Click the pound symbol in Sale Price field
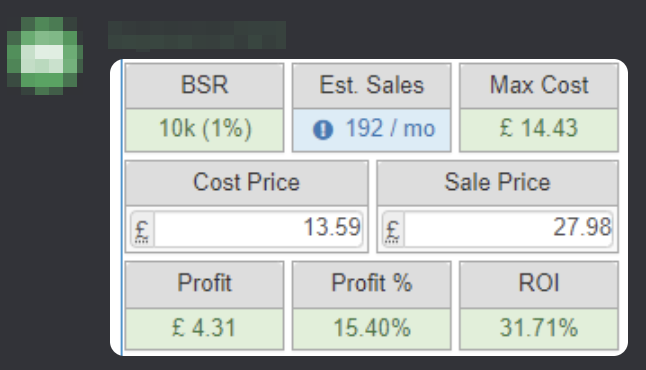 pyautogui.click(x=393, y=229)
